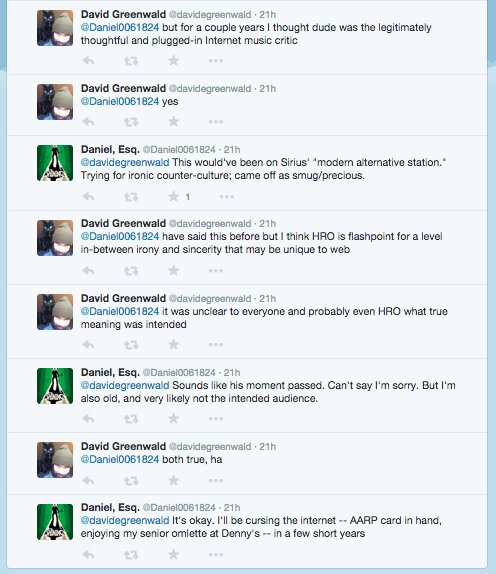Open David Greenwald's avatar on the 'unclear to everyone' tweet

[x=55, y=312]
